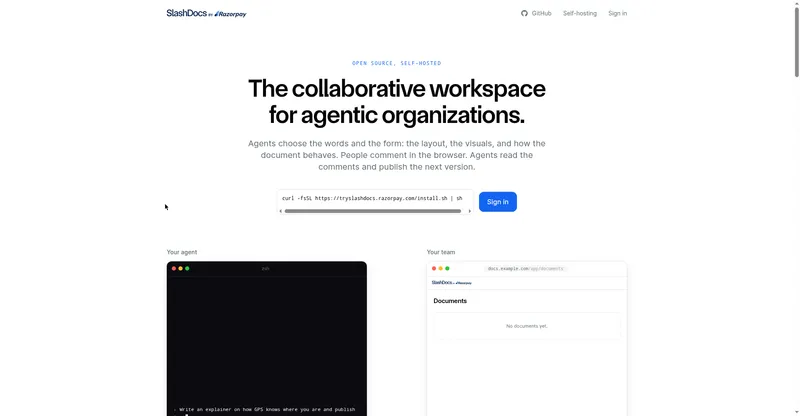
Task: Click the GitHub octocat icon
Action: click(524, 13)
